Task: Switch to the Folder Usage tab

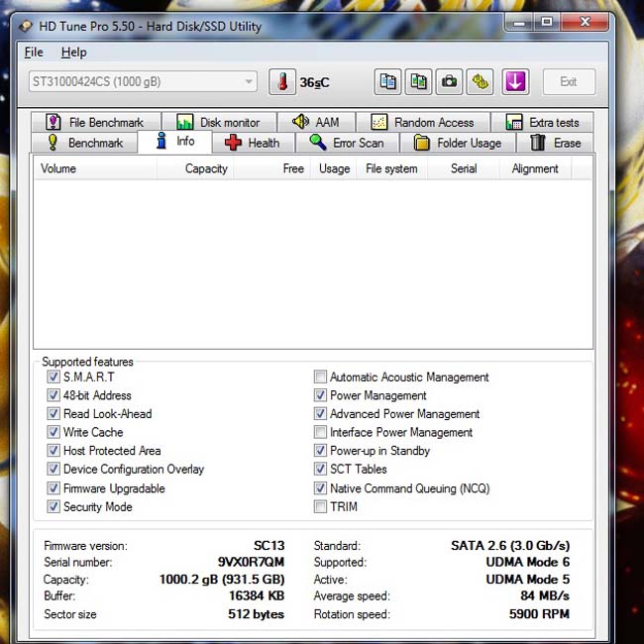Action: 458,143
